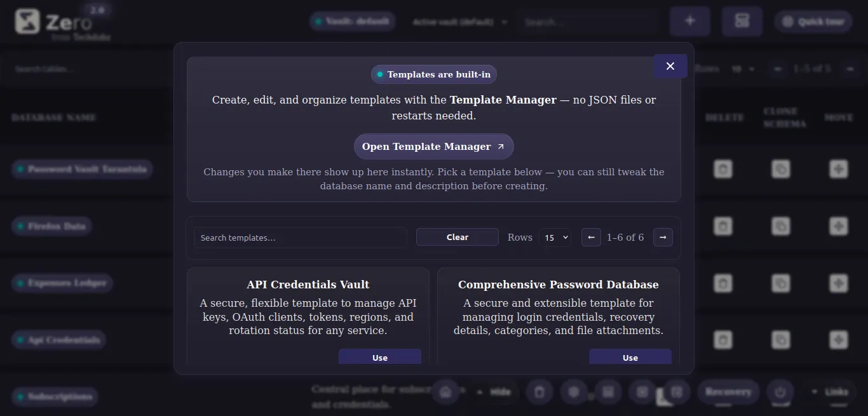Clear the template search
Viewport: 868px width, 416px height.
[x=458, y=238]
